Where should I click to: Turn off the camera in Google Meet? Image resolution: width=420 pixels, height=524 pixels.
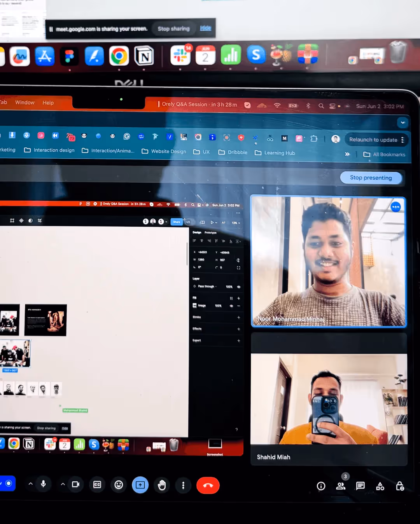pos(76,484)
